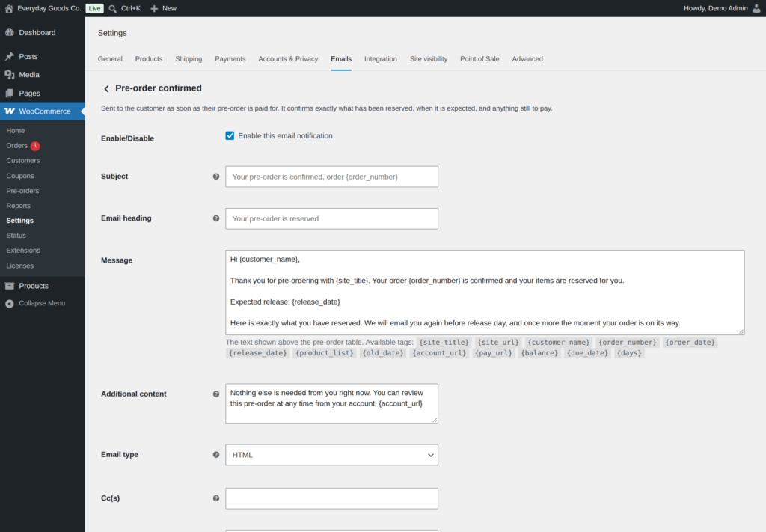Screen dimensions: 766x532
Task: Select the Emails tab
Action: [x=341, y=58]
